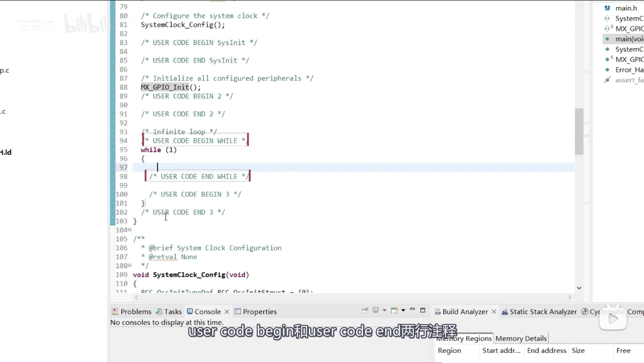Close the Console tab
The width and height of the screenshot is (644, 363).
tap(227, 312)
